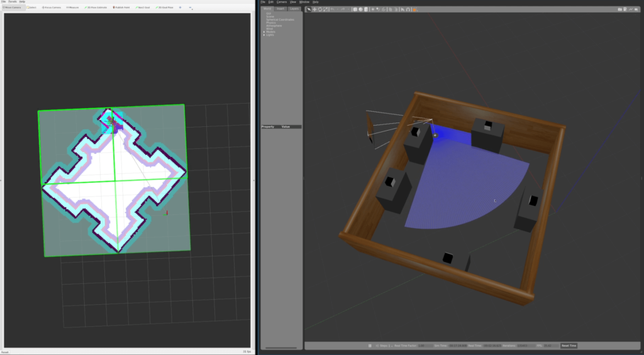Insert a cylinder shape in Gazebo
644x355 pixels.
coord(366,9)
